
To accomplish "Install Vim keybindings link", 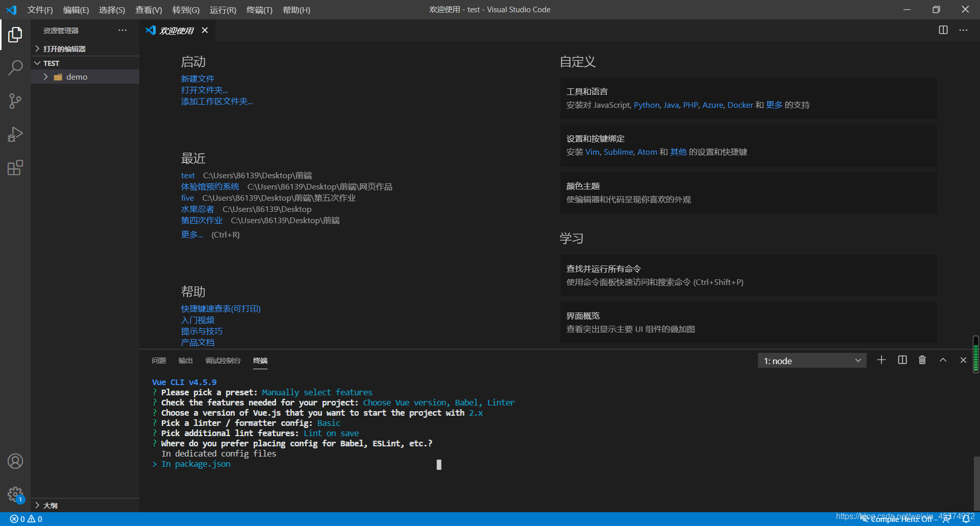I will point(592,152).
